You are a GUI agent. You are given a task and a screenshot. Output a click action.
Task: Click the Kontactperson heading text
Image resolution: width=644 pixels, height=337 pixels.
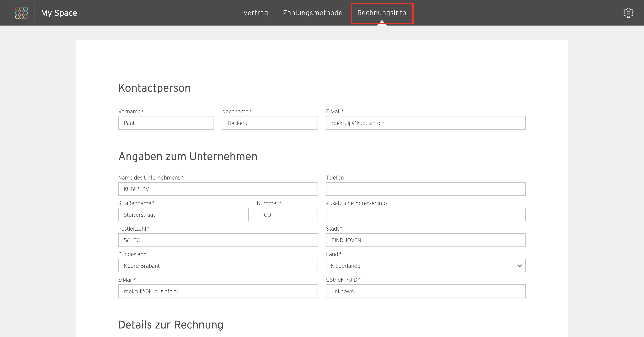[x=155, y=88]
